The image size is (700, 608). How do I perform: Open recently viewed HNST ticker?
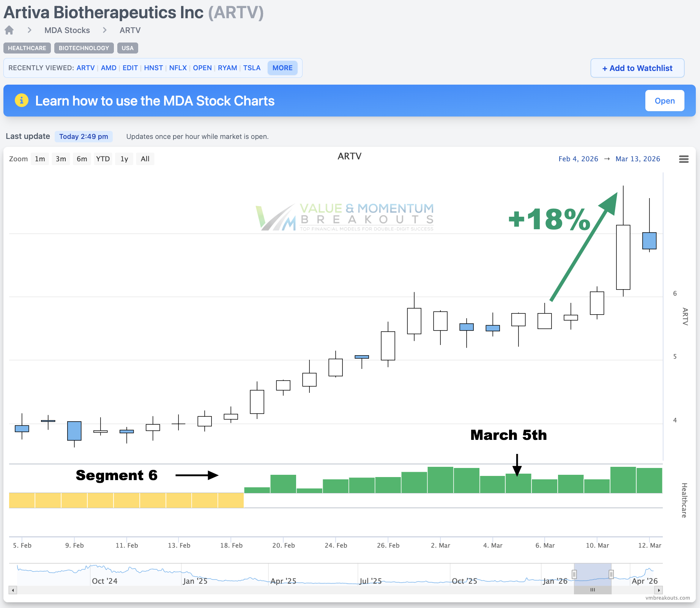tap(153, 68)
